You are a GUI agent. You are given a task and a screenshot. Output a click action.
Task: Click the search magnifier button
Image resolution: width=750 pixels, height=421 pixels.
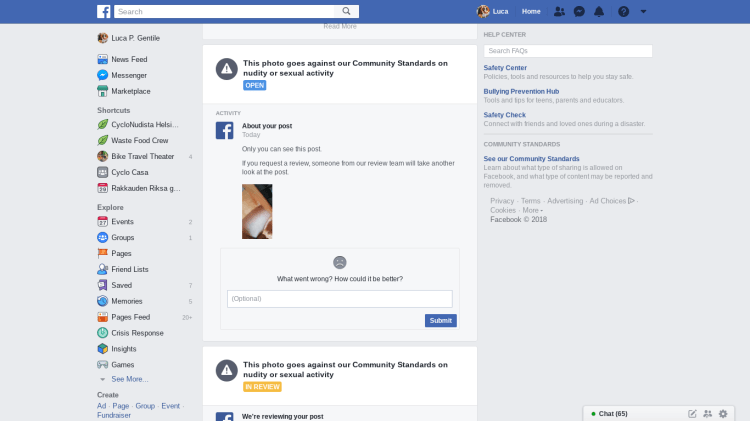pos(346,11)
